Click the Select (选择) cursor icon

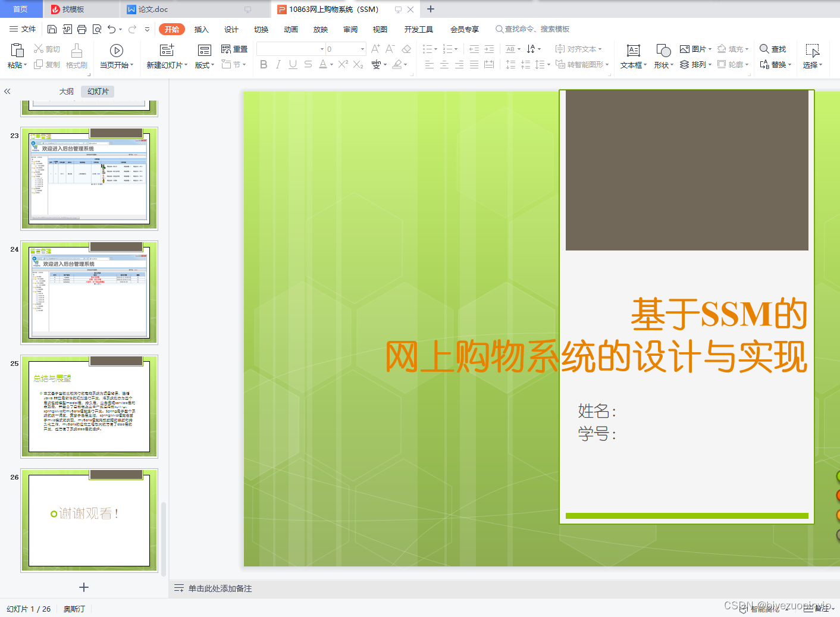coord(813,51)
